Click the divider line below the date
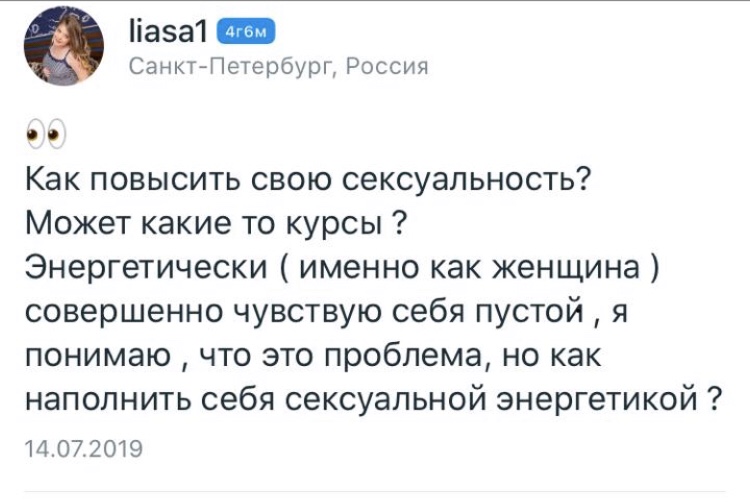This screenshot has height=504, width=750. coord(375,491)
